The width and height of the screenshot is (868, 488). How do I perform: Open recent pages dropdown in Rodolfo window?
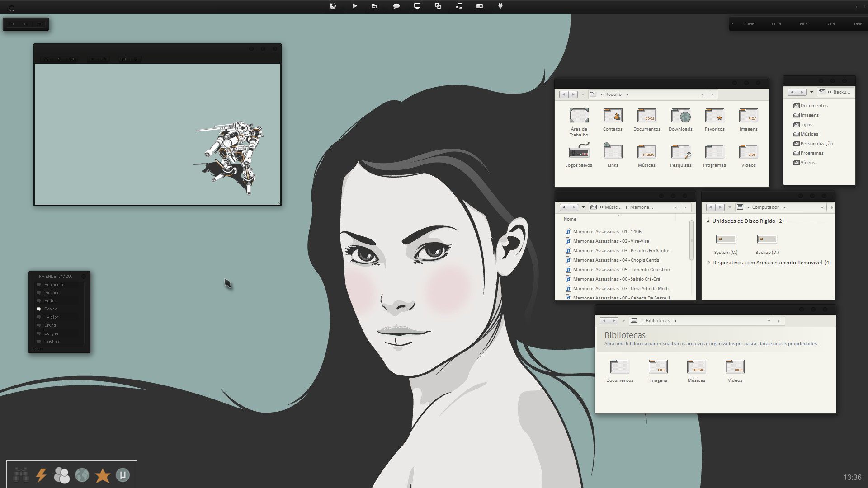coord(583,94)
